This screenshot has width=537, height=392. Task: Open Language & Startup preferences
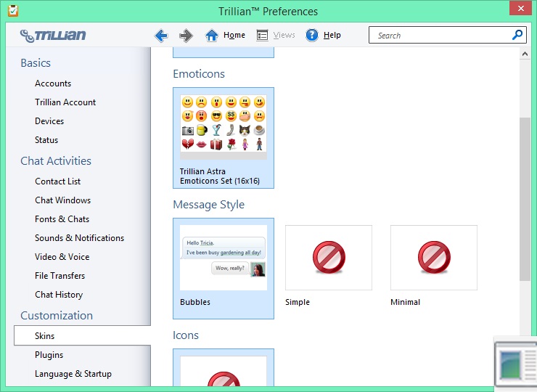[x=73, y=374]
